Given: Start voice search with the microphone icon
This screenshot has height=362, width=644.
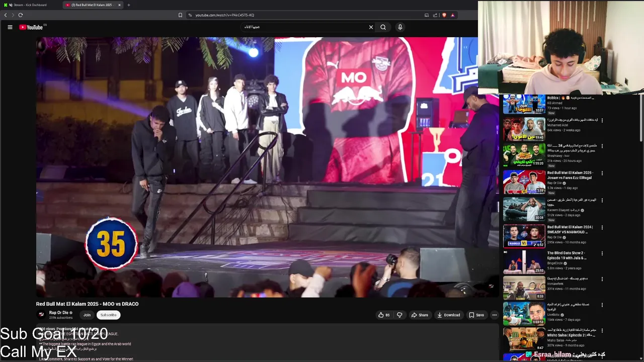Looking at the screenshot, I should coord(400,27).
